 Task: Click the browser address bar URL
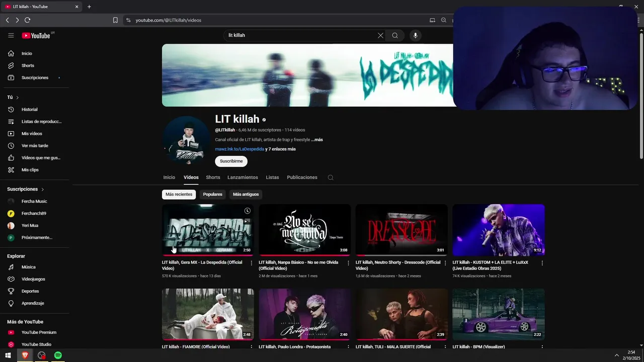point(169,20)
